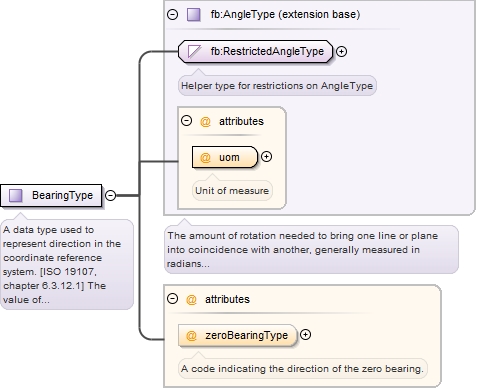Click the @ icon beside upper attributes header
This screenshot has height=389, width=477.
pyautogui.click(x=205, y=121)
